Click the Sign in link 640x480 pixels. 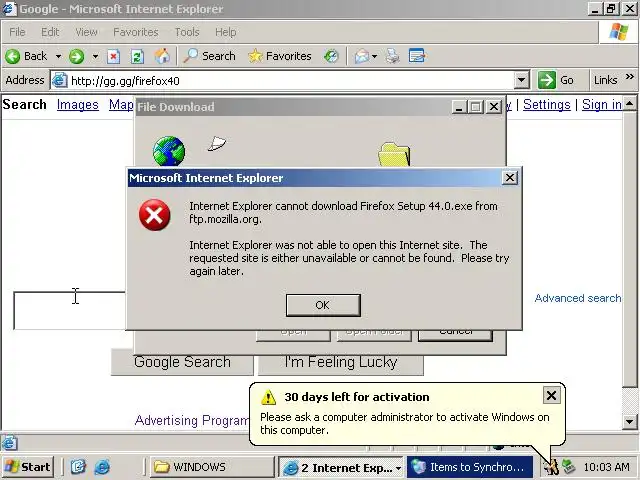coord(602,104)
